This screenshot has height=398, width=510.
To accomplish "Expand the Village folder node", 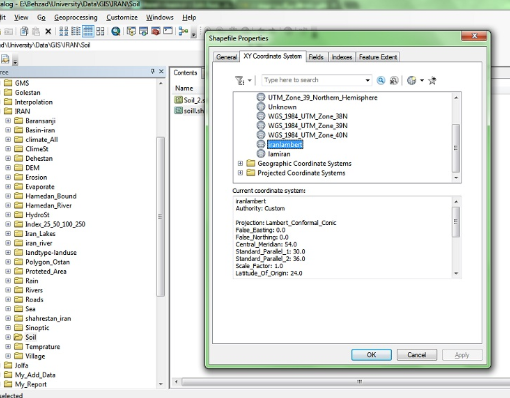I will (8, 356).
